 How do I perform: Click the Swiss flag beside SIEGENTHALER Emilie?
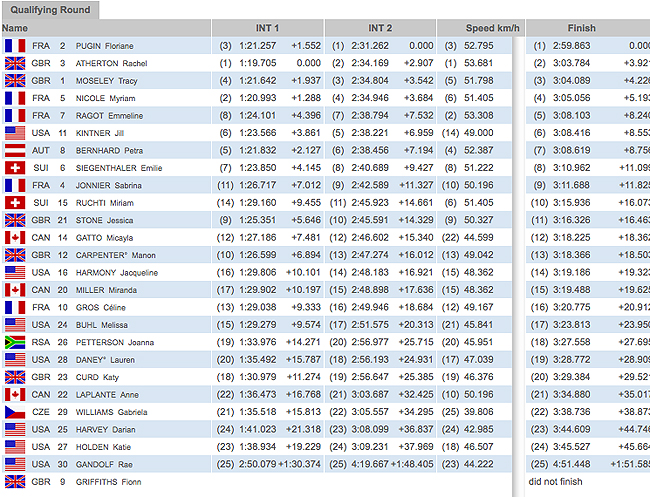point(15,168)
